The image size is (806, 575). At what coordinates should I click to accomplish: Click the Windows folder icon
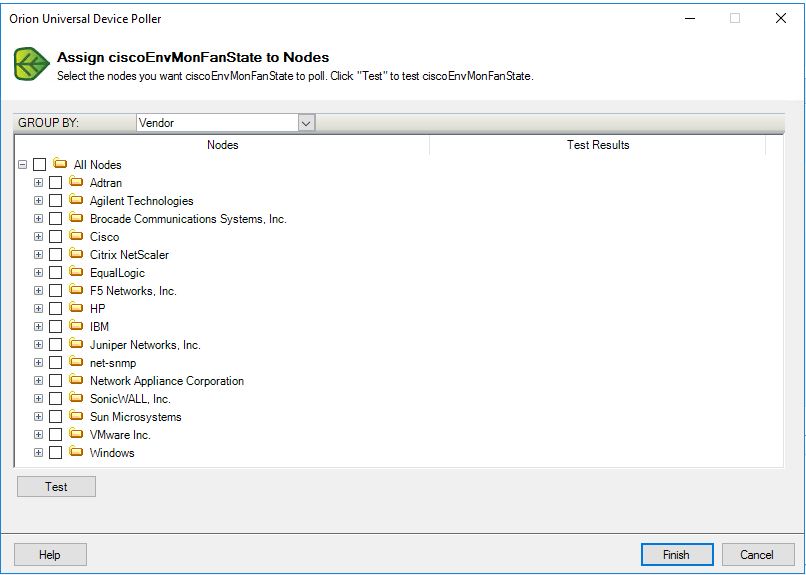76,452
